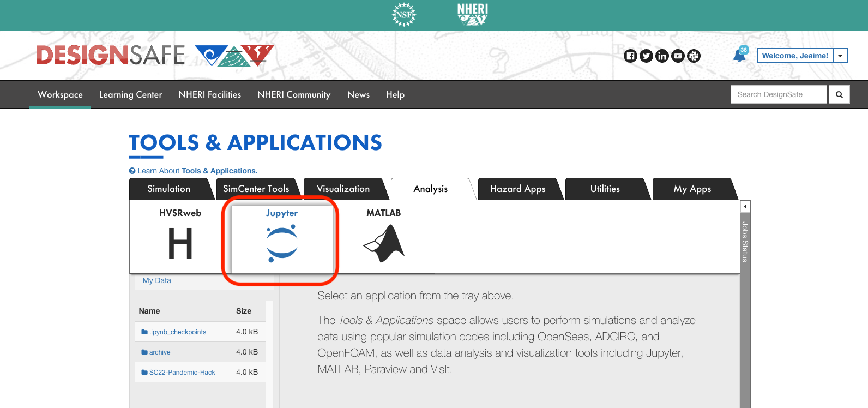Click the NHERI logo in top banner
868x408 pixels.
click(472, 15)
